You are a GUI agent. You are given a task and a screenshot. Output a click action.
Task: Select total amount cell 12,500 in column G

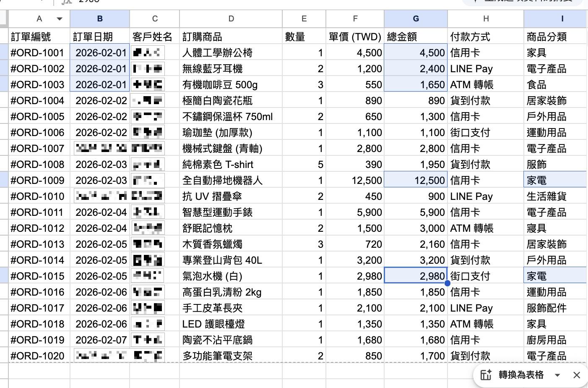click(416, 180)
